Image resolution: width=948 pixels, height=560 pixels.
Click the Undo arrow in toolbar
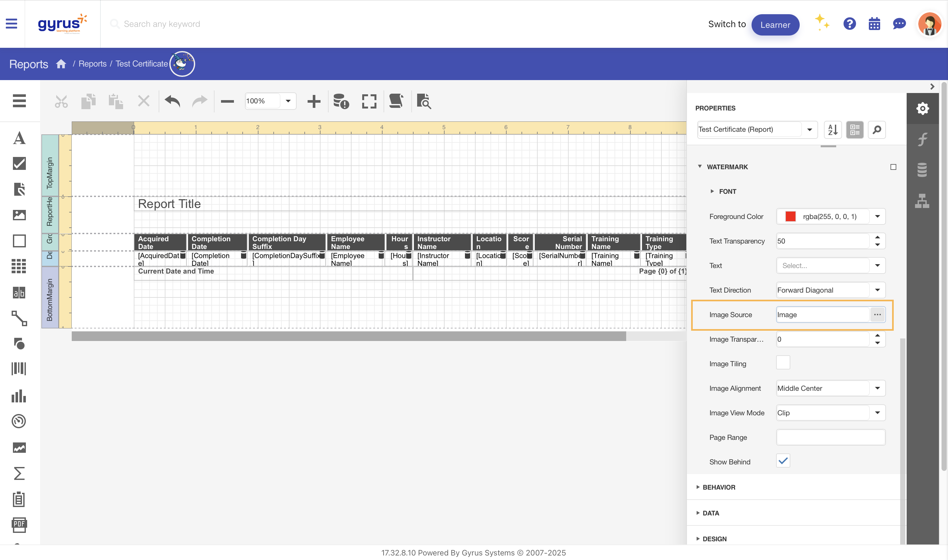173,101
